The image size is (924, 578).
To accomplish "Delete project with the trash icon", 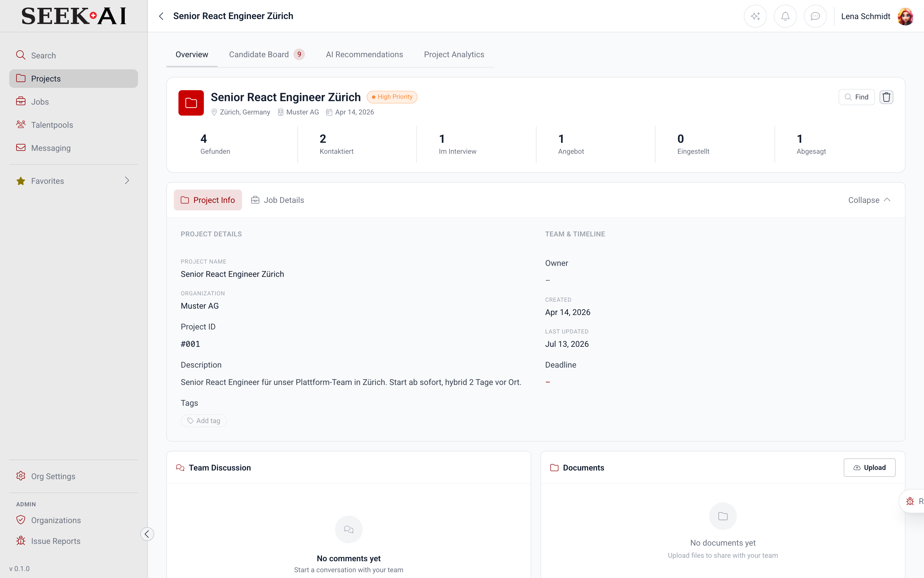I will pos(886,97).
